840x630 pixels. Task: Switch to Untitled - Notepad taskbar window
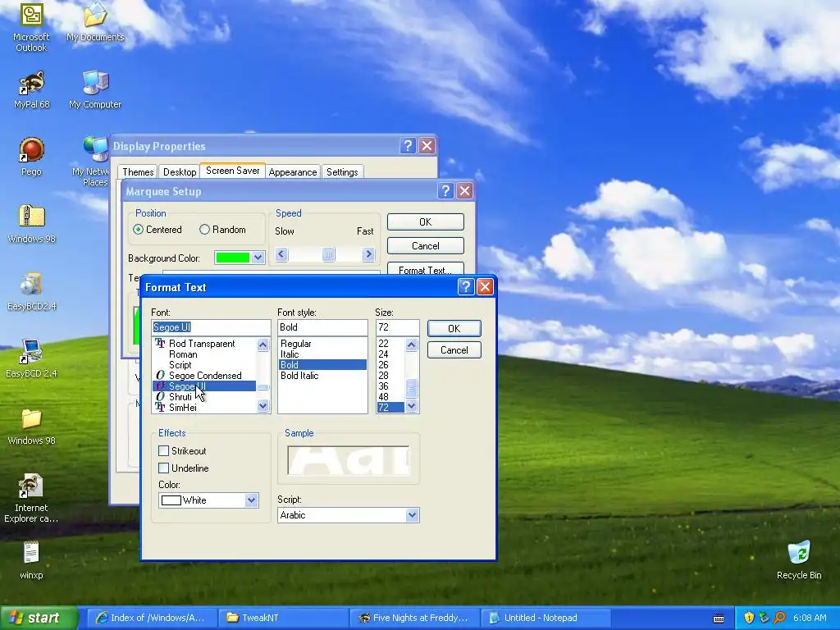click(546, 618)
